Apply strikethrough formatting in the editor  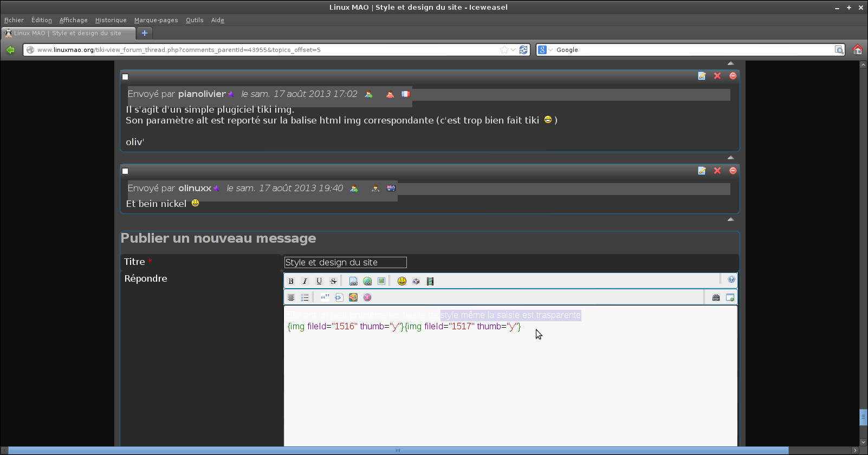pos(333,281)
